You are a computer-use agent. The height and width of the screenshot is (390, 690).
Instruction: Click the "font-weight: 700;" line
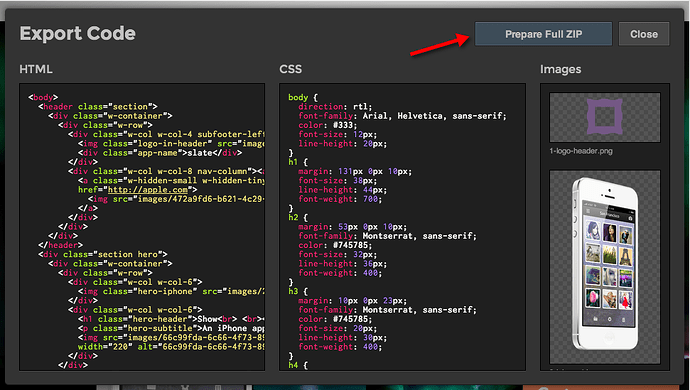click(340, 199)
